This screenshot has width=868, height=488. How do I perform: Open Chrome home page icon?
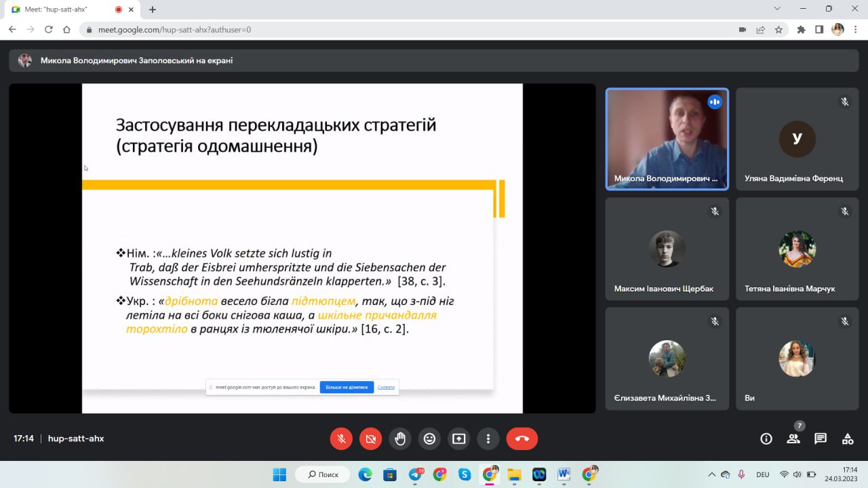(x=66, y=30)
